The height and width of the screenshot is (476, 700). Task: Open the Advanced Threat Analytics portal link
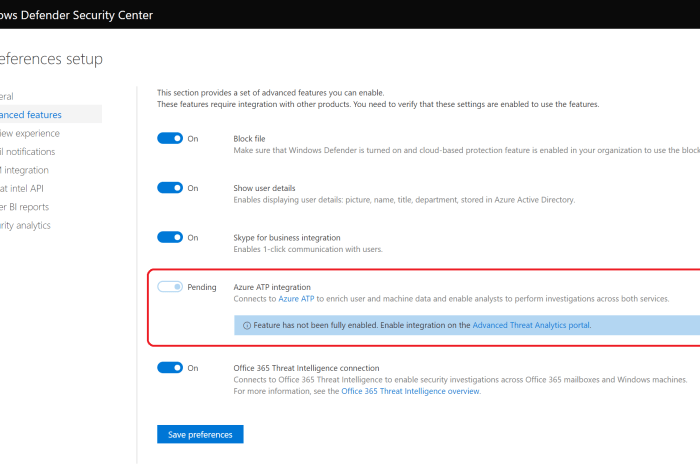[x=531, y=325]
